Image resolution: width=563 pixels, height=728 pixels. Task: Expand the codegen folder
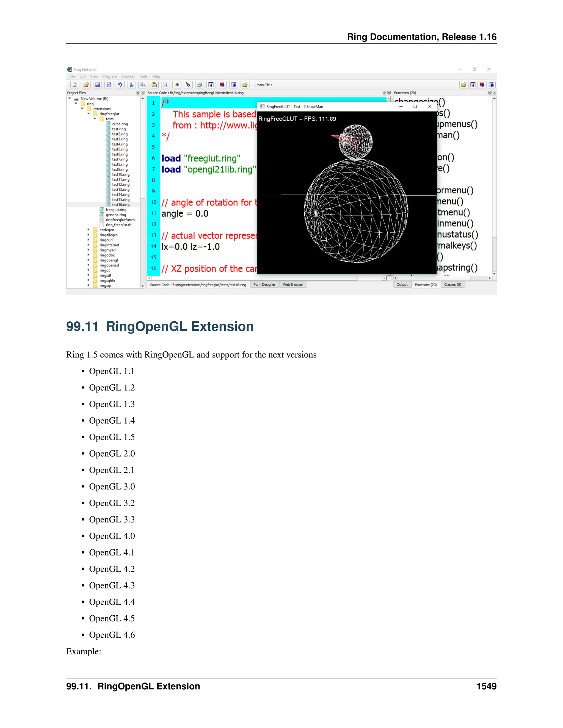[89, 230]
